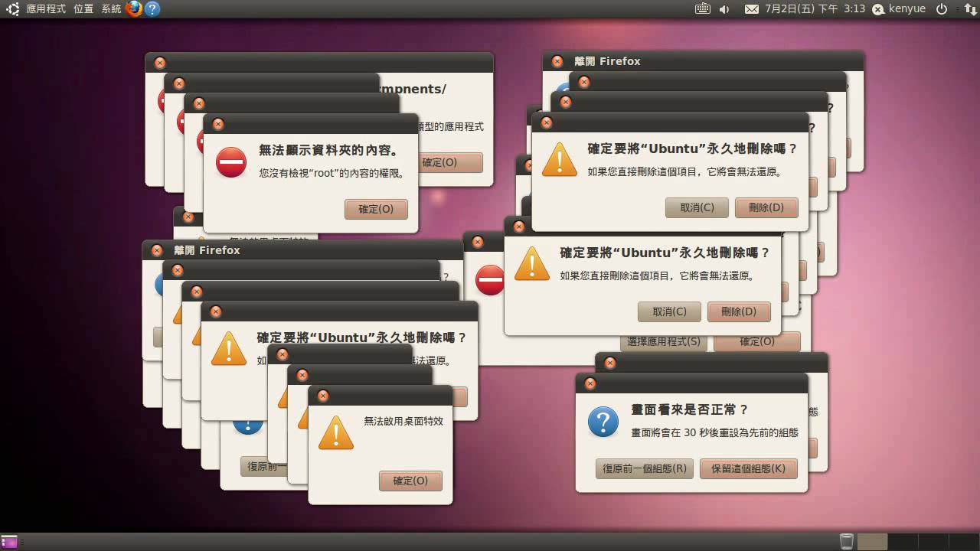980x551 pixels.
Task: Click warning triangle in the delete dialog above 選擇應用程式
Action: point(531,264)
